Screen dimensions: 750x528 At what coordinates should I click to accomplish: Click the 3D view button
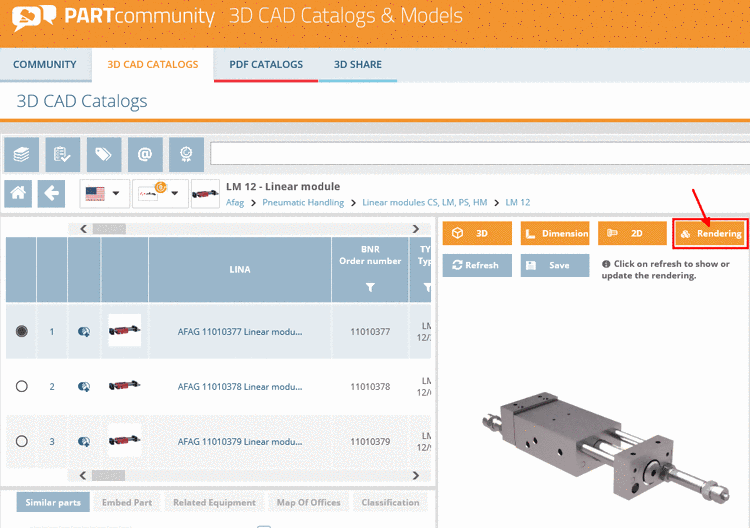click(x=477, y=233)
